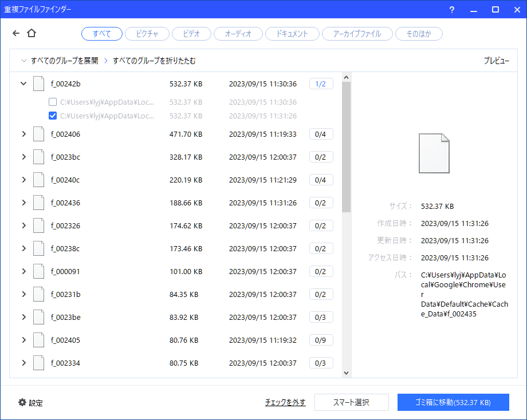Click the large preview file thumbnail
Viewport: 527px width, 420px height.
click(x=434, y=153)
